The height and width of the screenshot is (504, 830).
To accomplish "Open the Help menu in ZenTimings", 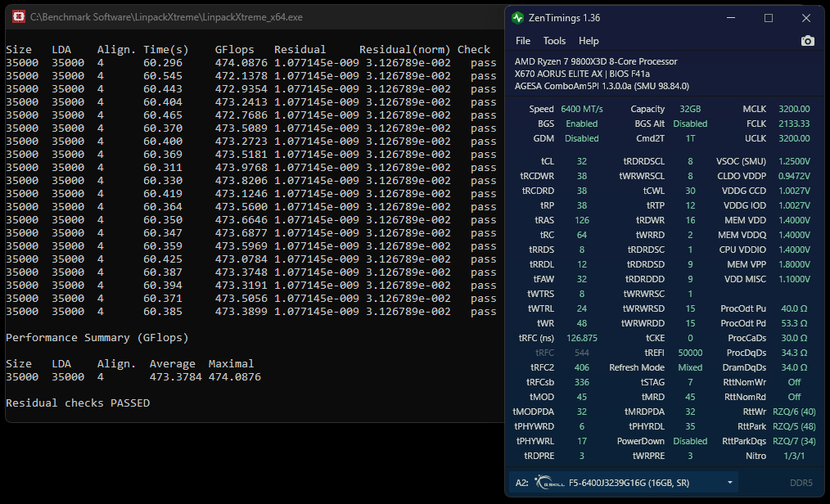I will pos(589,41).
